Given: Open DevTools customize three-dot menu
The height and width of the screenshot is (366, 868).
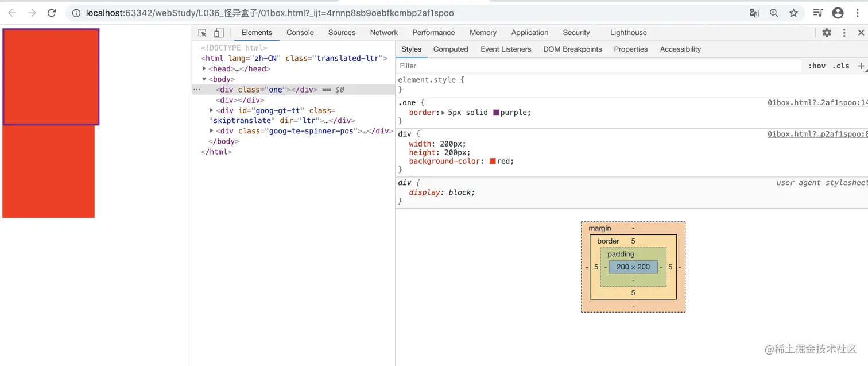Looking at the screenshot, I should [x=844, y=33].
